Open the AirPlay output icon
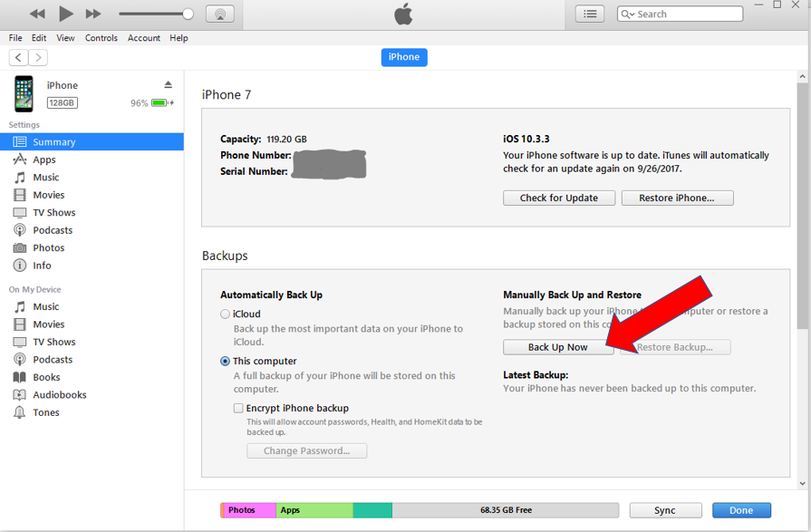811x532 pixels. point(220,14)
